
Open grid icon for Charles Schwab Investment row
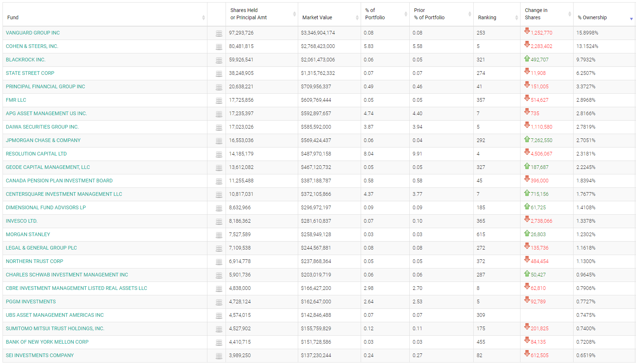coord(219,275)
